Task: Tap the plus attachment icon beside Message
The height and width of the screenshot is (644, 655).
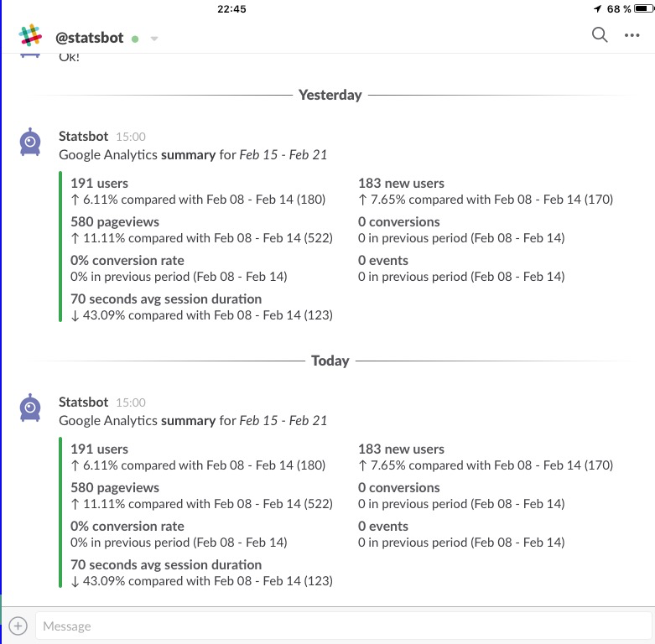Action: click(x=18, y=626)
